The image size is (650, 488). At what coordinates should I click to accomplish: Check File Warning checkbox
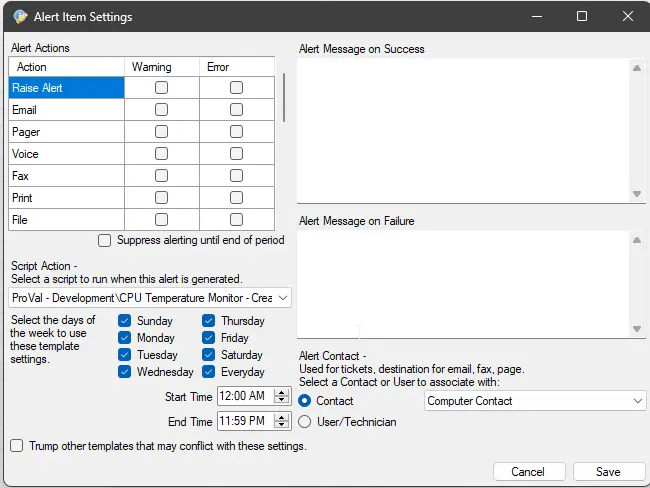click(161, 219)
